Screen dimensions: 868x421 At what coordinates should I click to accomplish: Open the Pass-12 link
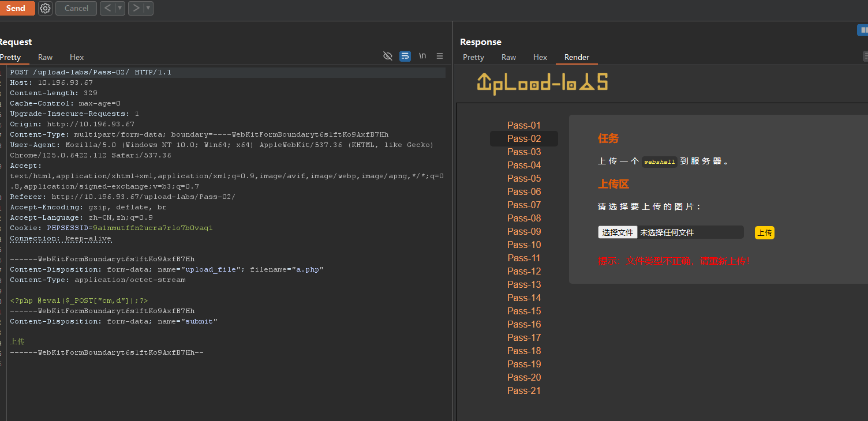point(524,271)
